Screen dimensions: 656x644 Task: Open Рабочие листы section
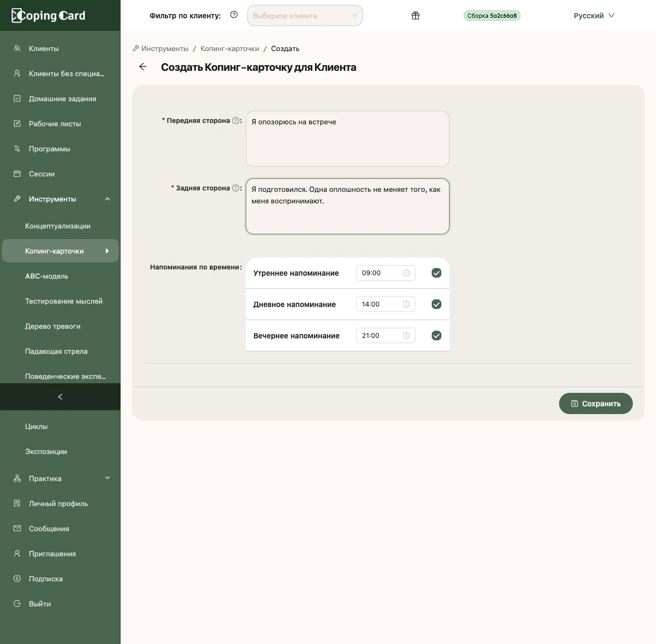coord(60,123)
